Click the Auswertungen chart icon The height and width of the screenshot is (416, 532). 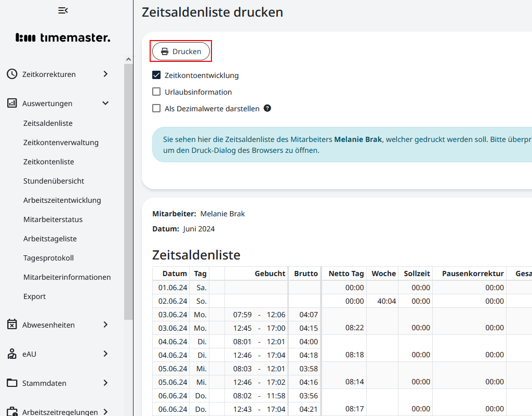(x=11, y=103)
